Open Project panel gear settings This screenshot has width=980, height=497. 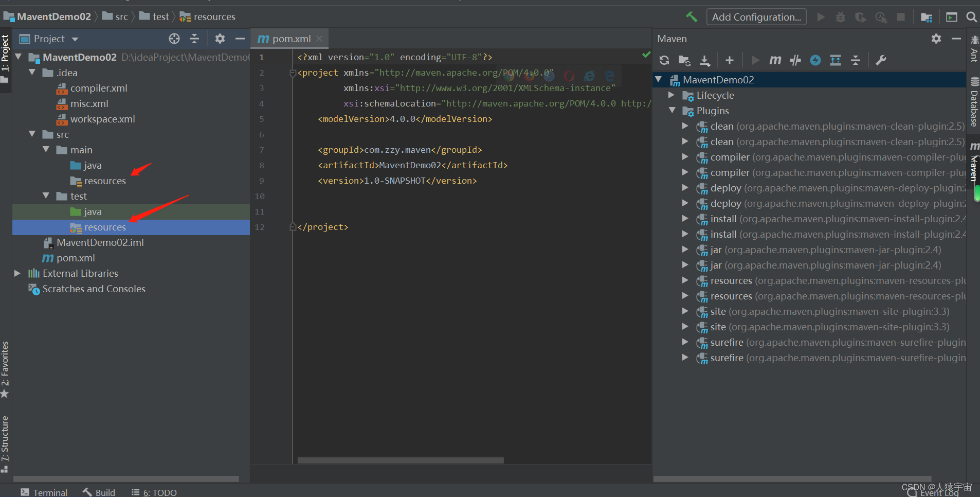point(220,39)
